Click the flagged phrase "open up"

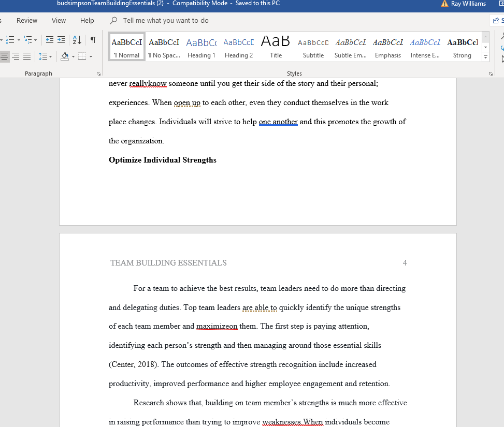point(187,103)
